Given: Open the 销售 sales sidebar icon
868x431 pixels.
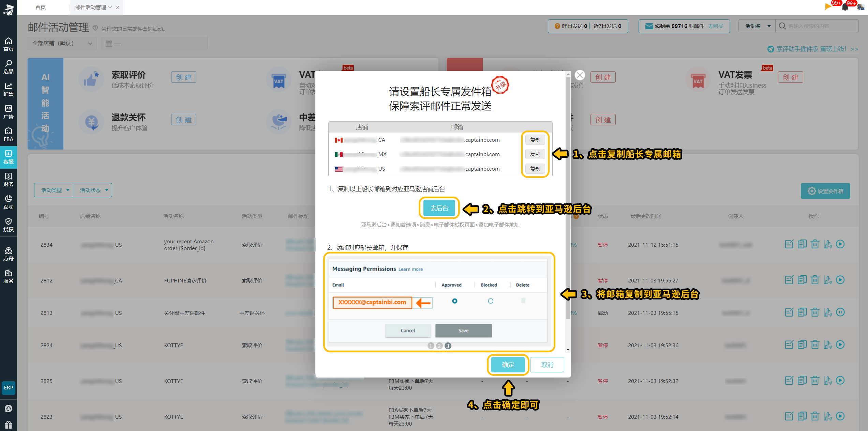Looking at the screenshot, I should tap(8, 89).
